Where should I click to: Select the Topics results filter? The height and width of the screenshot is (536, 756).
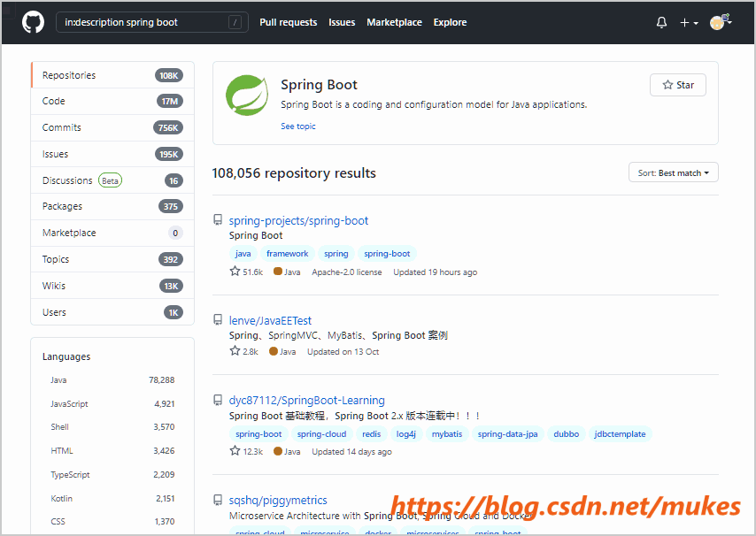click(x=112, y=259)
